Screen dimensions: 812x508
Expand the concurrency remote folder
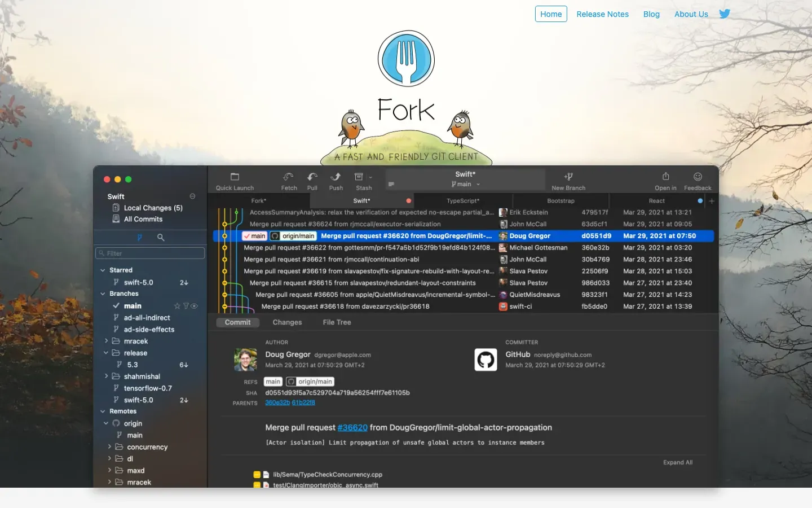tap(109, 446)
